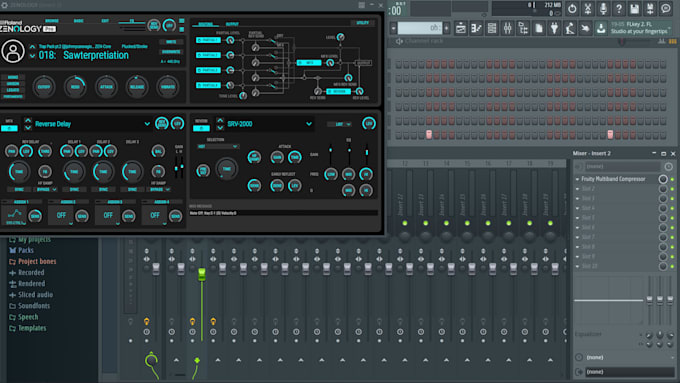
Task: Toggle the MONO button in Zenology
Action: pyautogui.click(x=13, y=77)
